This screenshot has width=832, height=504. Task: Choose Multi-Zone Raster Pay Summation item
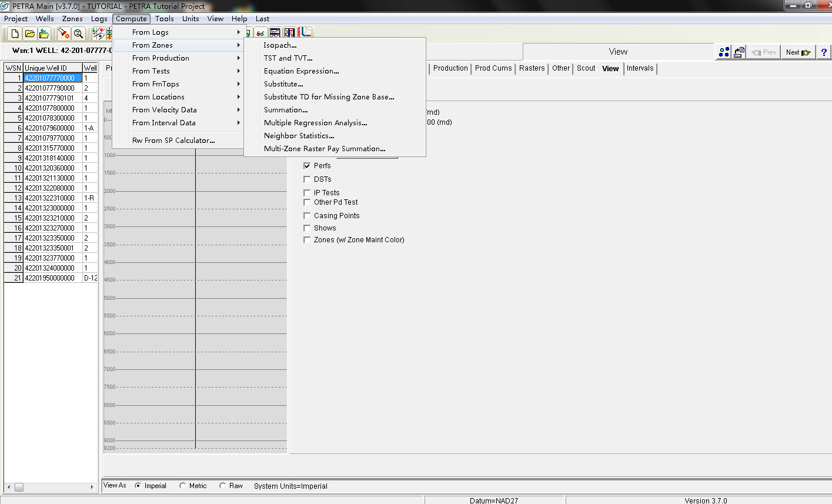coord(335,149)
